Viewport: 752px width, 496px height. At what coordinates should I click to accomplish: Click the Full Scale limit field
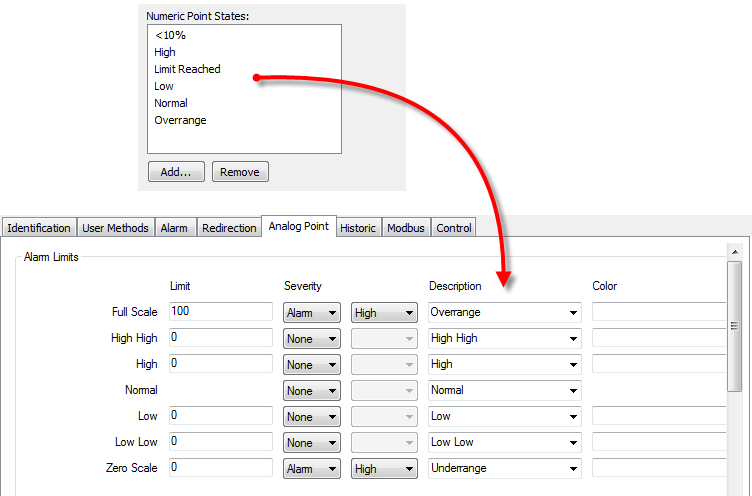[x=220, y=312]
